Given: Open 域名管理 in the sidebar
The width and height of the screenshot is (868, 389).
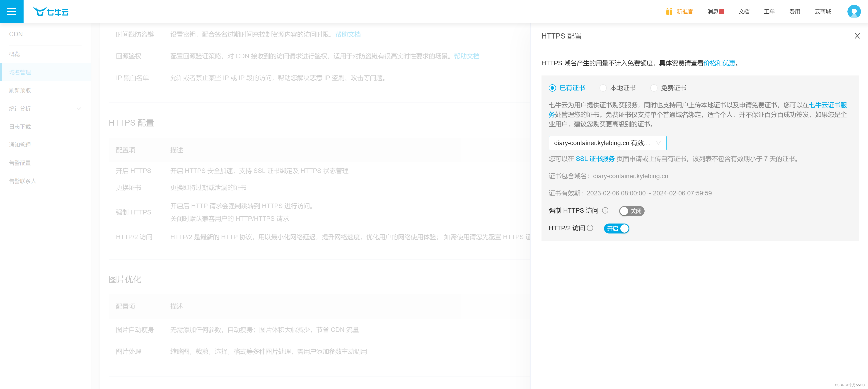Looking at the screenshot, I should point(20,72).
